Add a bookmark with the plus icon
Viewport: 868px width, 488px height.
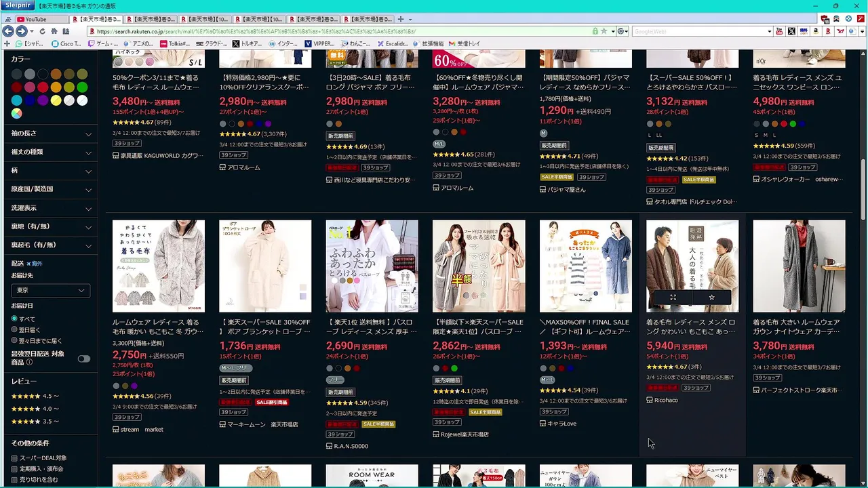tap(7, 43)
